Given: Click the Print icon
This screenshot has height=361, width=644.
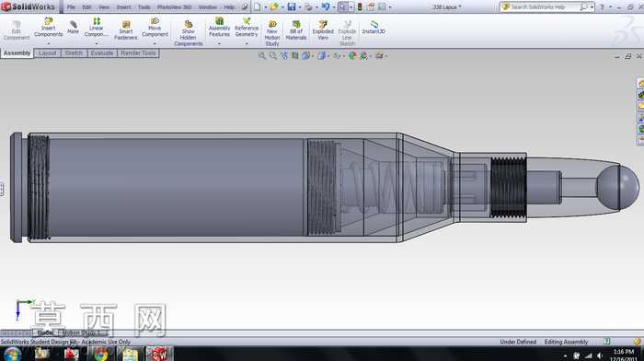Looking at the screenshot, I should 308,6.
